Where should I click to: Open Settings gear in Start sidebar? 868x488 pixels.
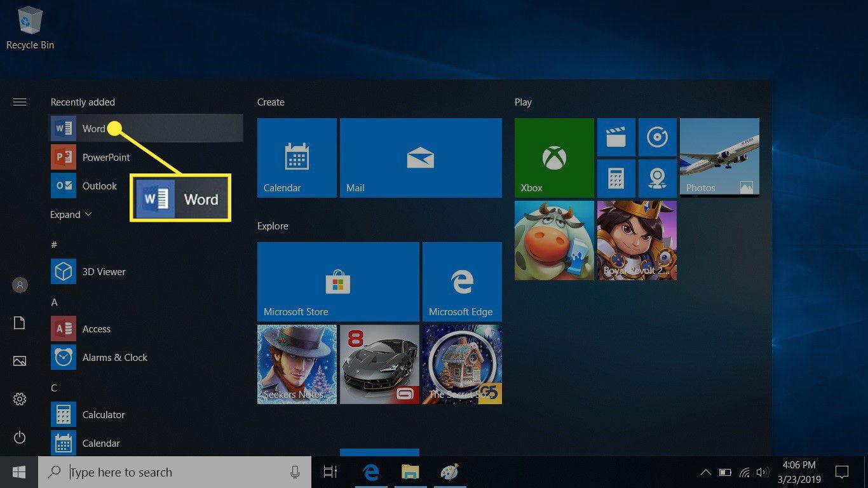[20, 399]
